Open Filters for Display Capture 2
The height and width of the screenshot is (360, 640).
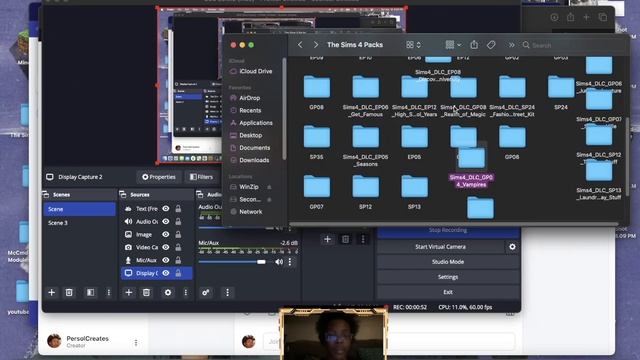[202, 177]
